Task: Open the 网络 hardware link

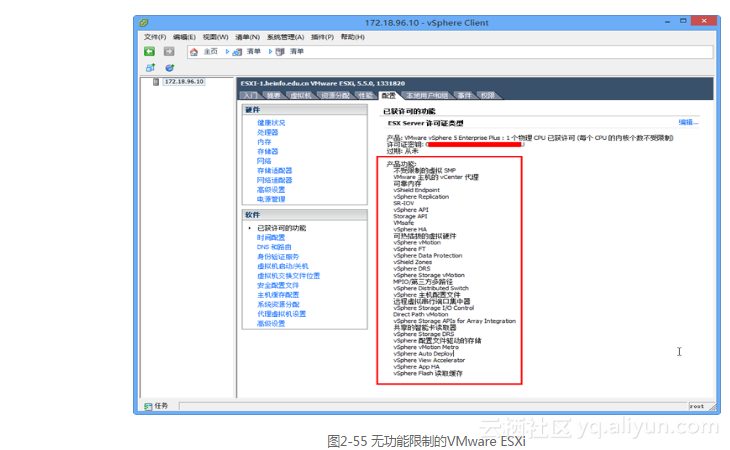Action: click(x=264, y=161)
